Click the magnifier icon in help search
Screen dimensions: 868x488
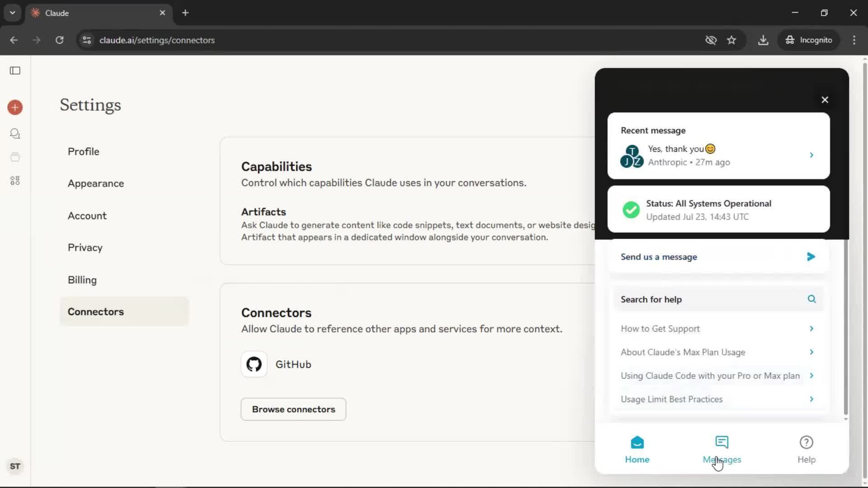[811, 299]
